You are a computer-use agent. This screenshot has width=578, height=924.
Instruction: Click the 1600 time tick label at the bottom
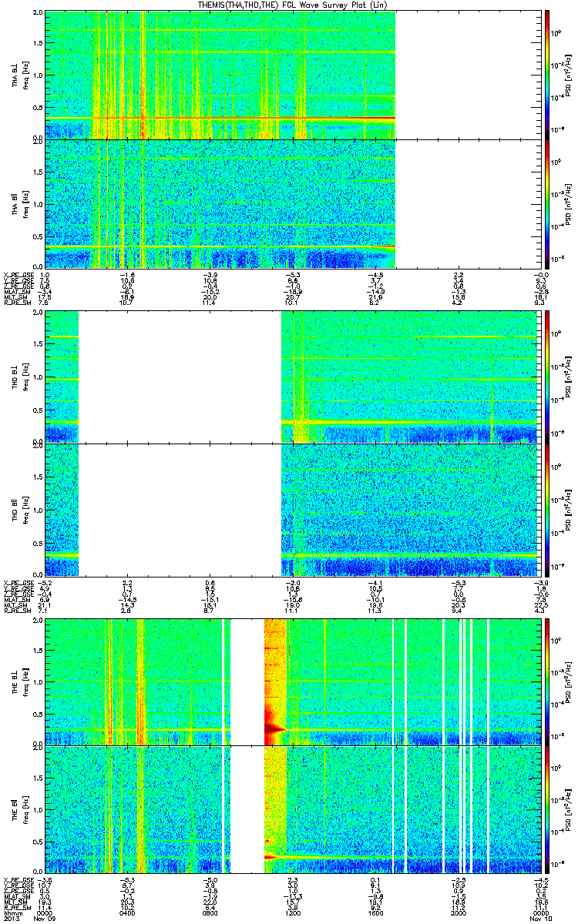375,913
